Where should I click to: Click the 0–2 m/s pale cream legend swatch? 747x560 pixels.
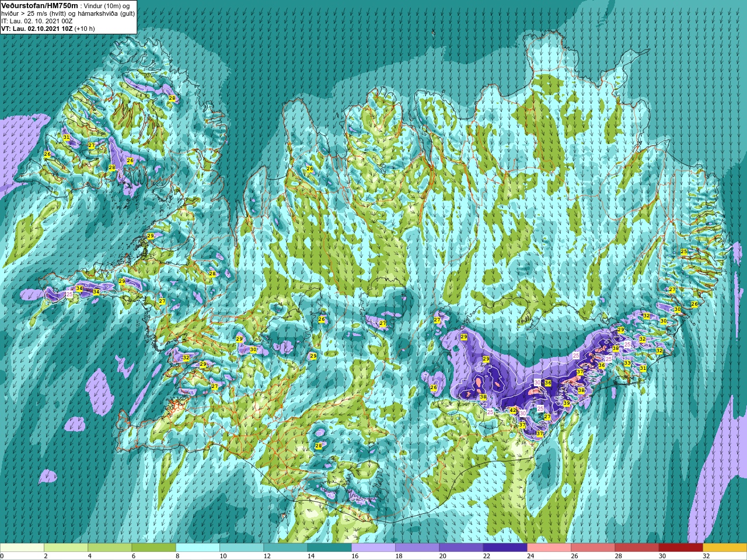coord(22,548)
